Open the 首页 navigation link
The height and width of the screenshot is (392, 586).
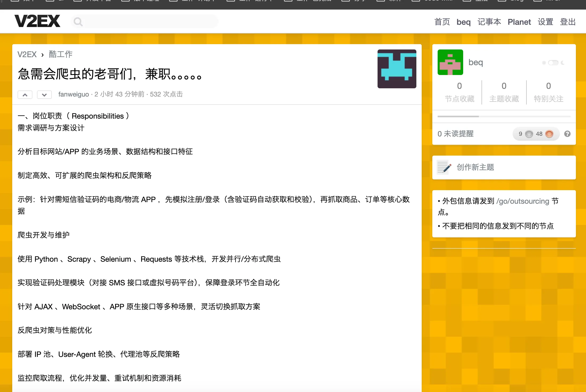442,22
